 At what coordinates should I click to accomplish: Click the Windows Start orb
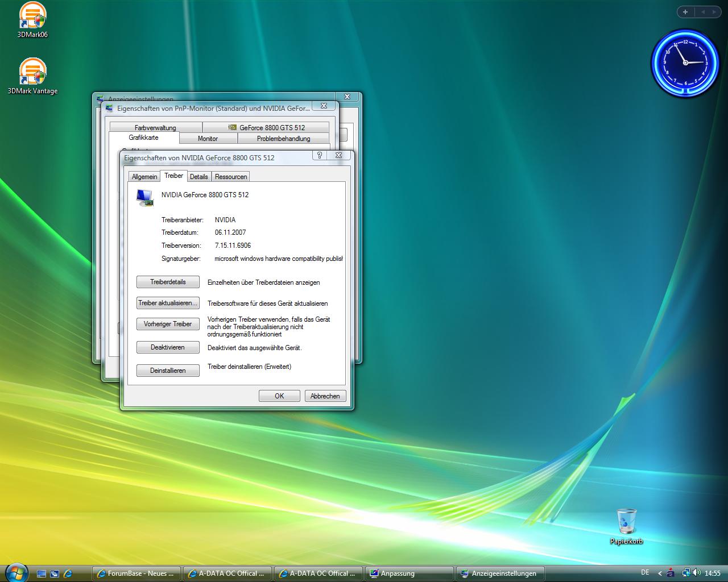pos(15,572)
